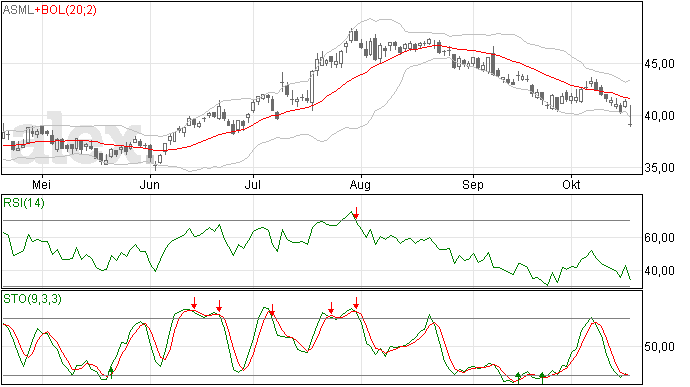
Task: Select the STO(9,3,3) panel label
Action: pos(33,299)
